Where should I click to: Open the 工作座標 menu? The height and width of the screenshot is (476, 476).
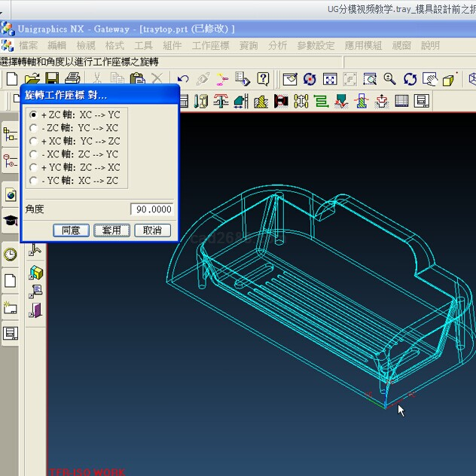210,46
